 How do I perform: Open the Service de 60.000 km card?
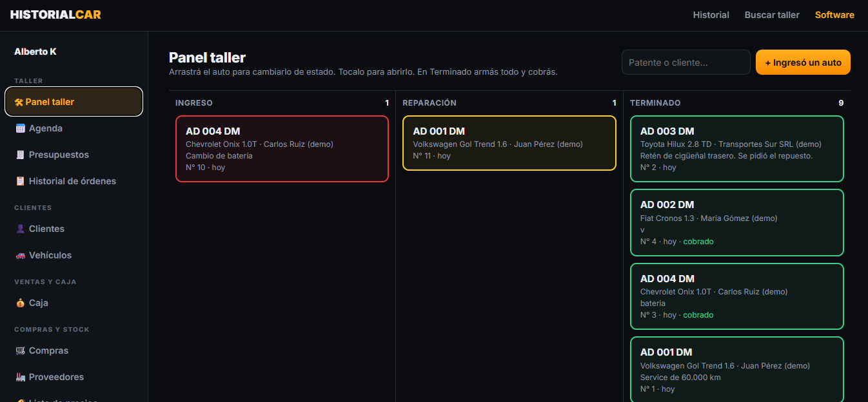pyautogui.click(x=736, y=370)
